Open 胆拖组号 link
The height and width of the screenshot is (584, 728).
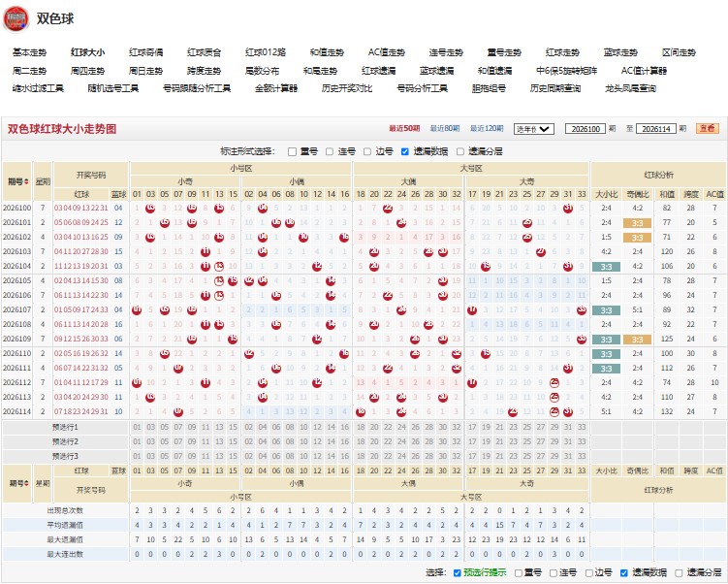(489, 88)
